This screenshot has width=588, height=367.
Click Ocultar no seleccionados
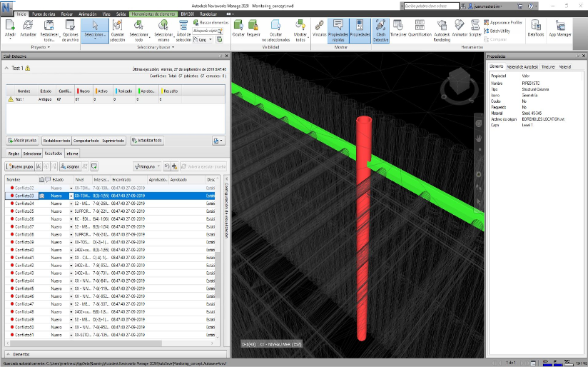coord(275,30)
